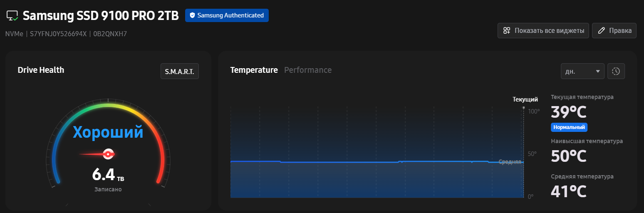Click the Текущий marker on the graph
Image resolution: width=644 pixels, height=213 pixels.
(525, 99)
